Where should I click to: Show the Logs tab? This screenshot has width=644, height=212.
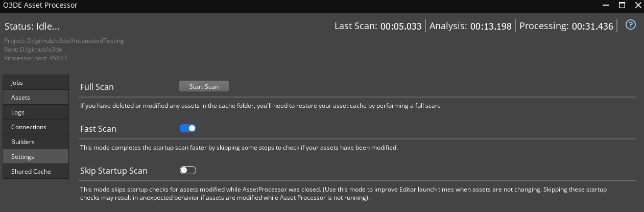click(36, 112)
